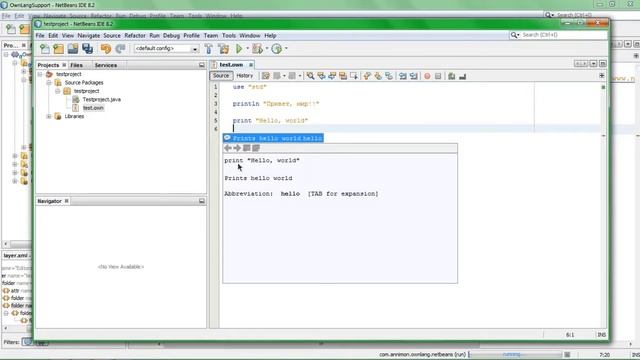The height and width of the screenshot is (360, 640).
Task: Click Open Source icon in documentation popup
Action: click(256, 148)
